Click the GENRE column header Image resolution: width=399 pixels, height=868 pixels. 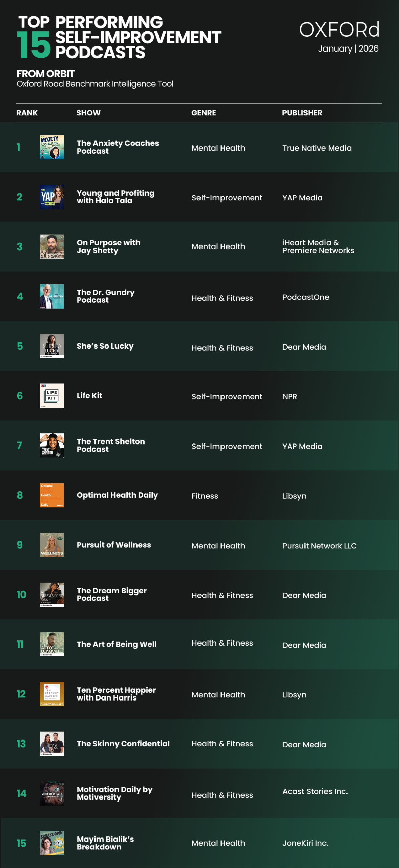coord(204,113)
